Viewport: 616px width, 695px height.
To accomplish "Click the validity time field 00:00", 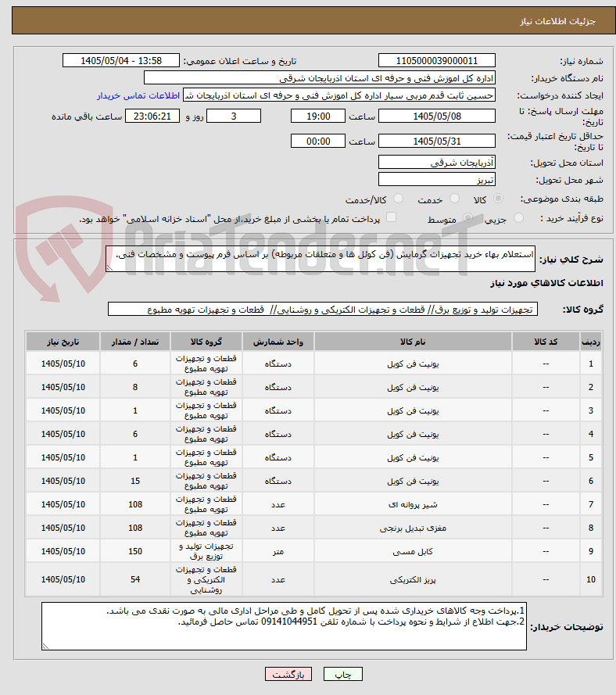I will [317, 141].
